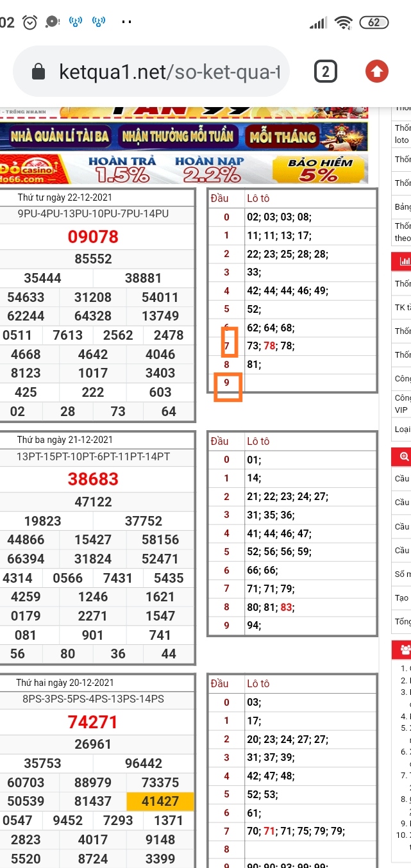Tap the result cell 96442
411x868 pixels.
pos(144,764)
